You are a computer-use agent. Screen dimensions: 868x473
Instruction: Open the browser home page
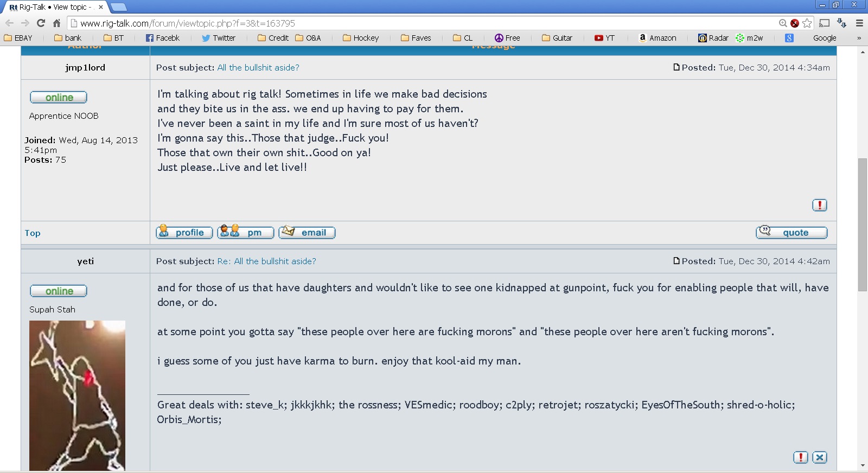tap(56, 23)
